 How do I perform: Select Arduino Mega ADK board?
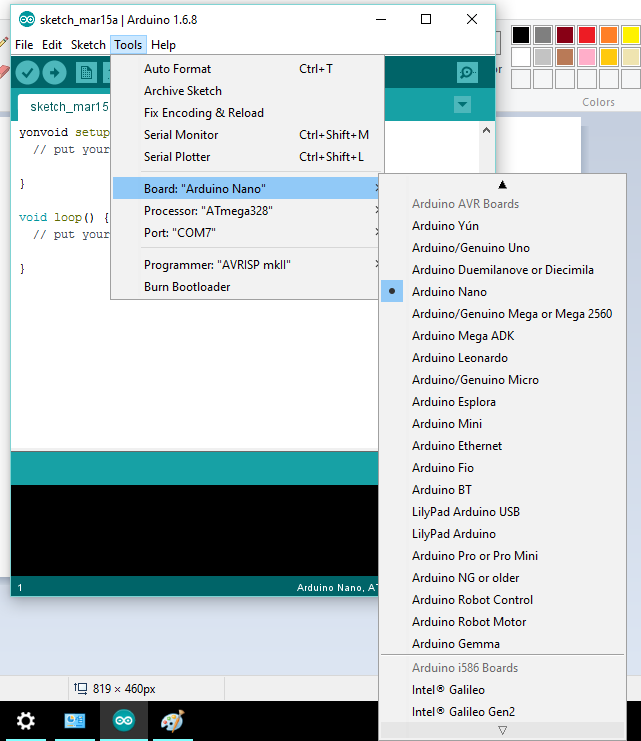click(502, 336)
